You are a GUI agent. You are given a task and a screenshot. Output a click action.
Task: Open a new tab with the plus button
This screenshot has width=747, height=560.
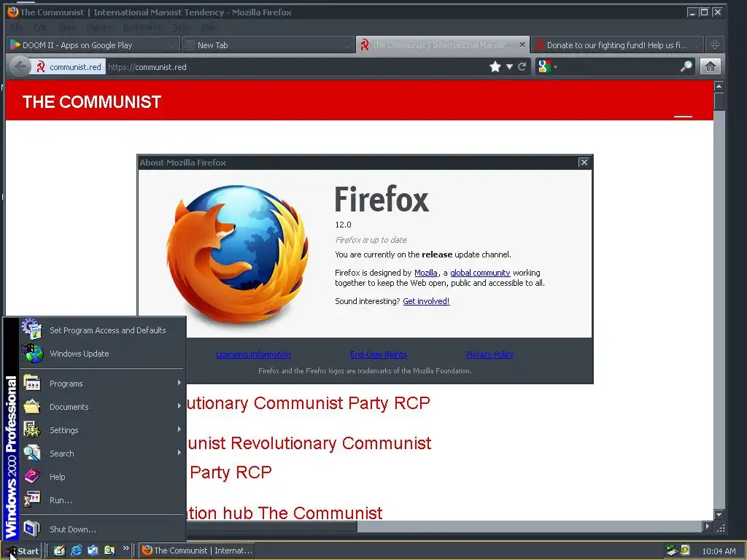[x=714, y=44]
